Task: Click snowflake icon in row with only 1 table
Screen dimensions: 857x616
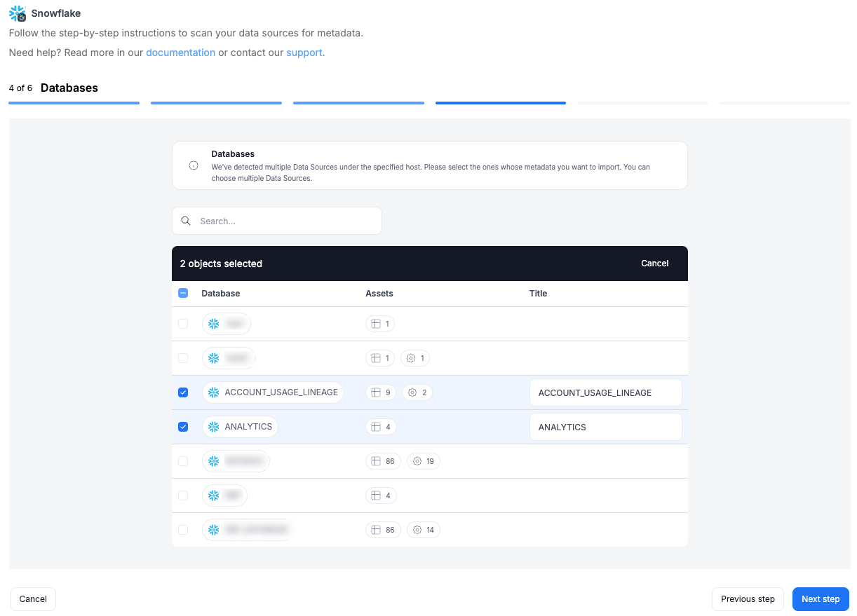Action: pos(214,324)
